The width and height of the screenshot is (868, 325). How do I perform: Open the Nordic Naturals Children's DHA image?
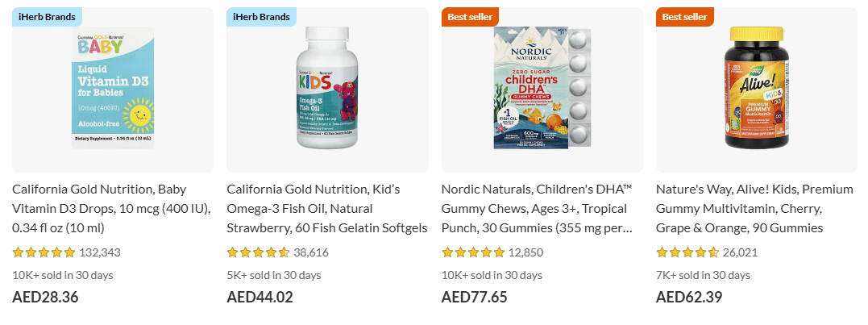click(x=542, y=89)
